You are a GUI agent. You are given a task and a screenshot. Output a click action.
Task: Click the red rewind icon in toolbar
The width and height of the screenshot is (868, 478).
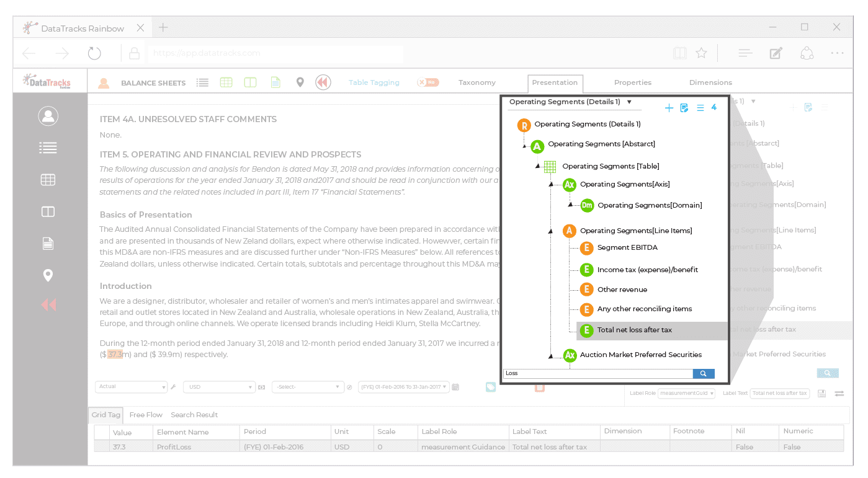point(323,82)
